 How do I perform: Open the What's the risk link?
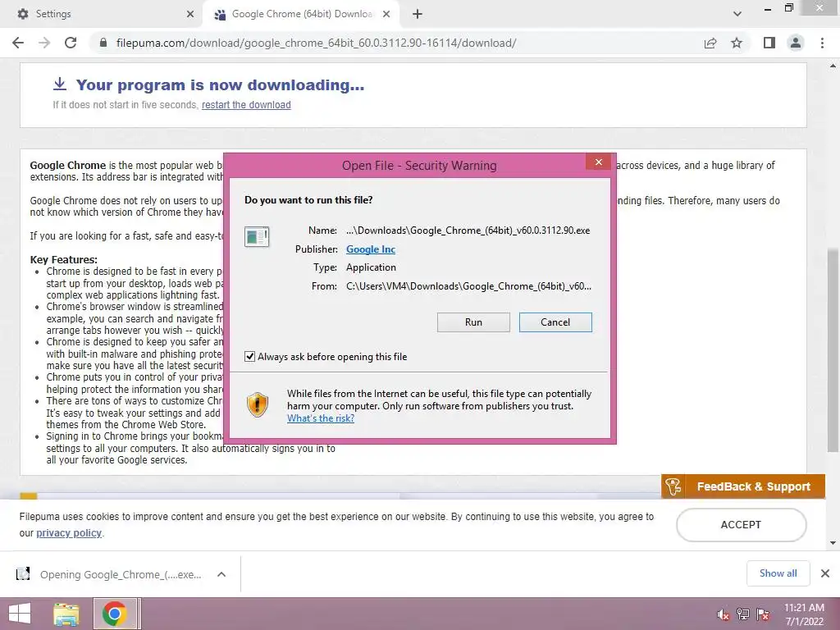click(x=321, y=418)
